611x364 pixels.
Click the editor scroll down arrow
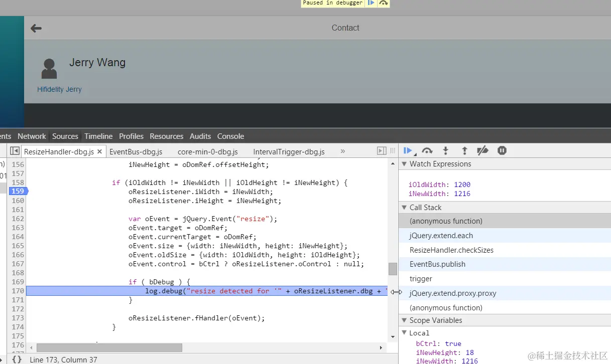click(393, 336)
